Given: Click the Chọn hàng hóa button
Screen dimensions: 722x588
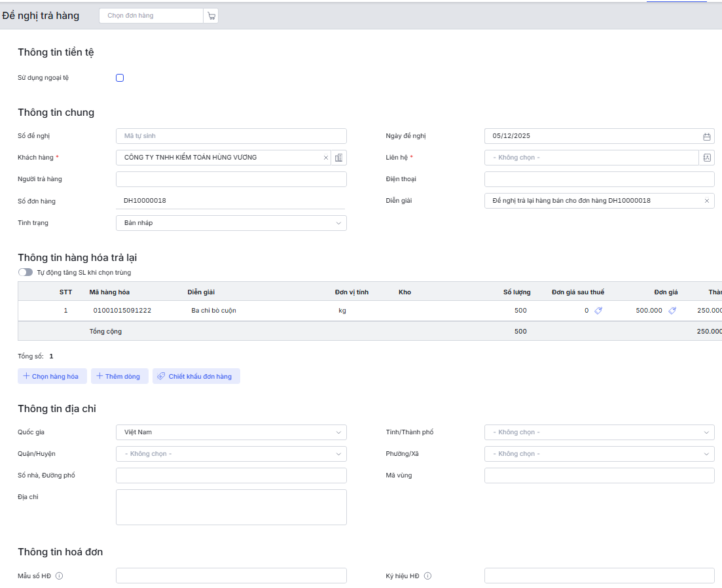Looking at the screenshot, I should [51, 376].
